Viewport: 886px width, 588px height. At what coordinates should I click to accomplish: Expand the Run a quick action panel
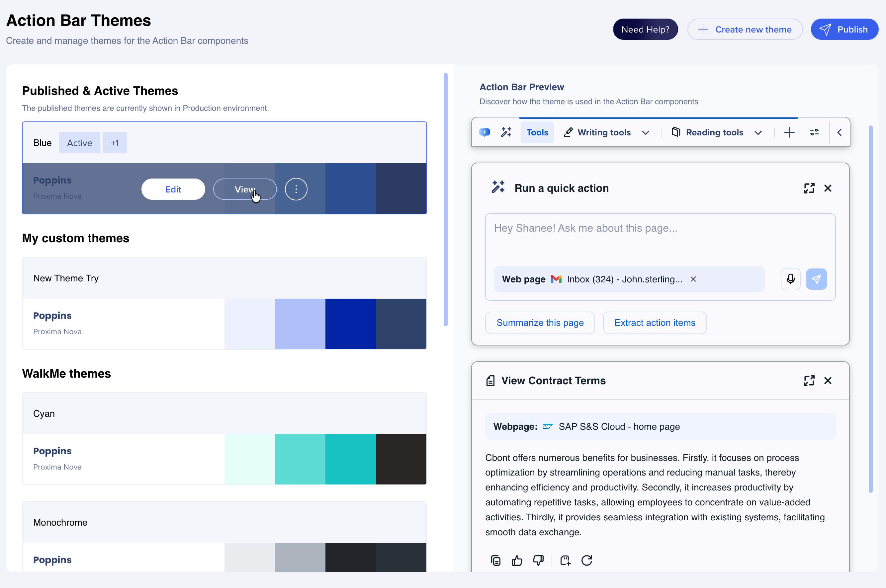click(809, 188)
